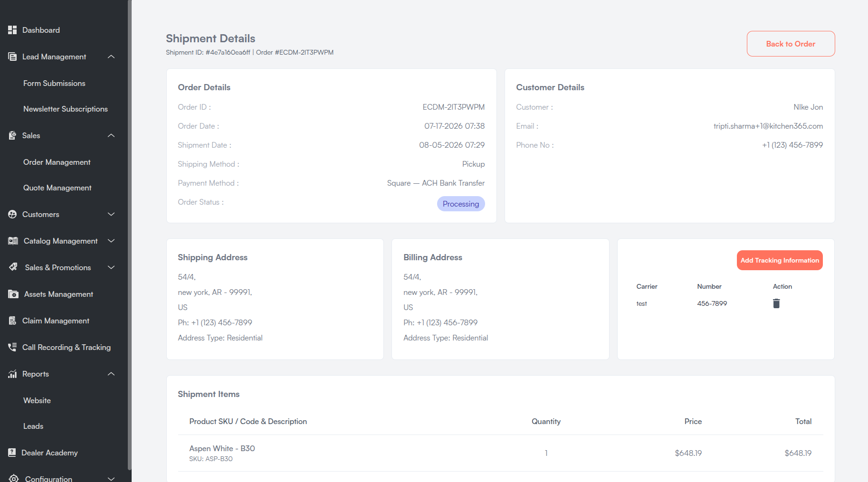
Task: Click the Dashboard grid icon
Action: tap(12, 30)
